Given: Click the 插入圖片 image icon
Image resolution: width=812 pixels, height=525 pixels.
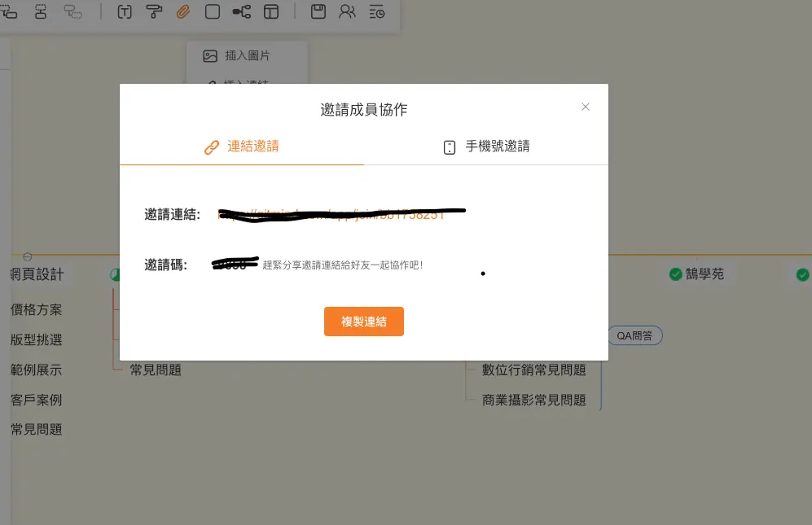Looking at the screenshot, I should click(210, 56).
